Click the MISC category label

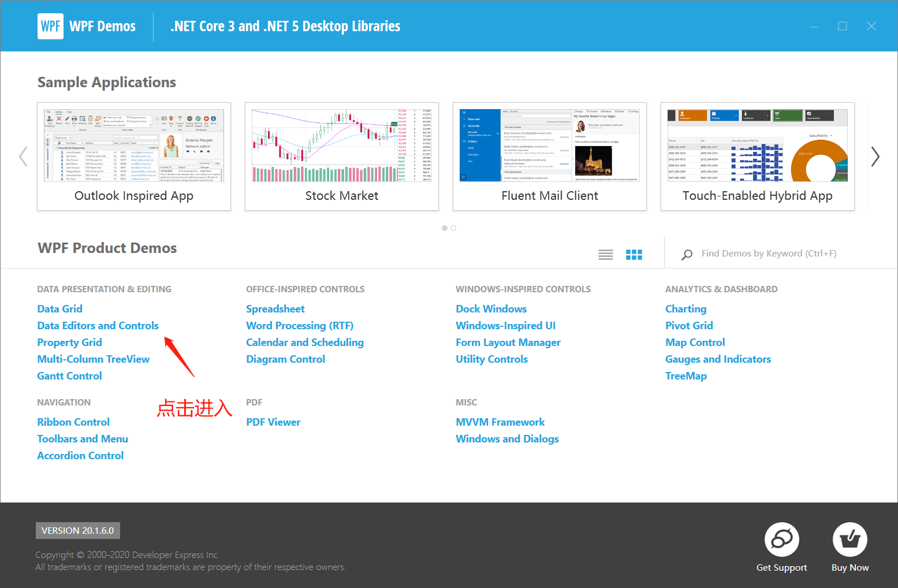click(467, 403)
